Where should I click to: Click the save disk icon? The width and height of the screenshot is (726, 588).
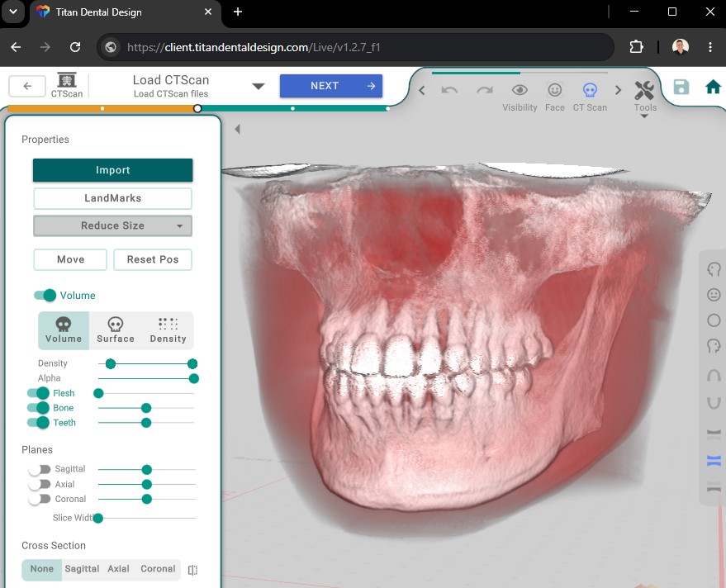(x=681, y=87)
